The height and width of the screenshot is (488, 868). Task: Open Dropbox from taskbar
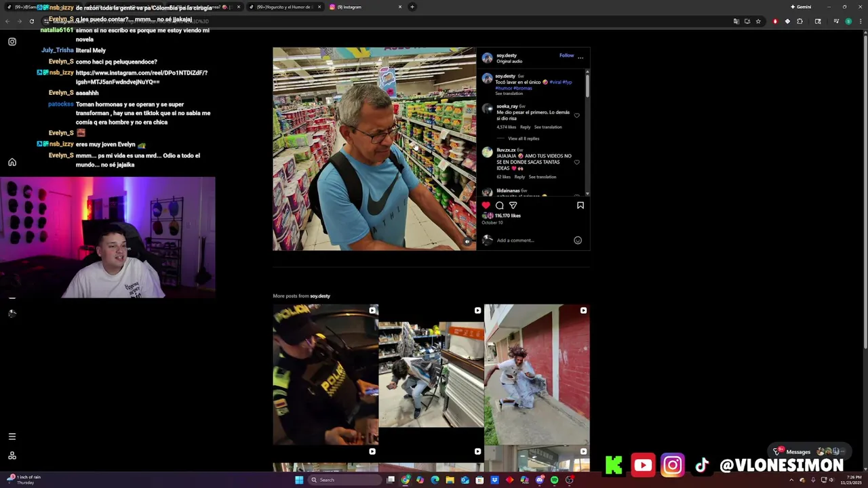495,480
